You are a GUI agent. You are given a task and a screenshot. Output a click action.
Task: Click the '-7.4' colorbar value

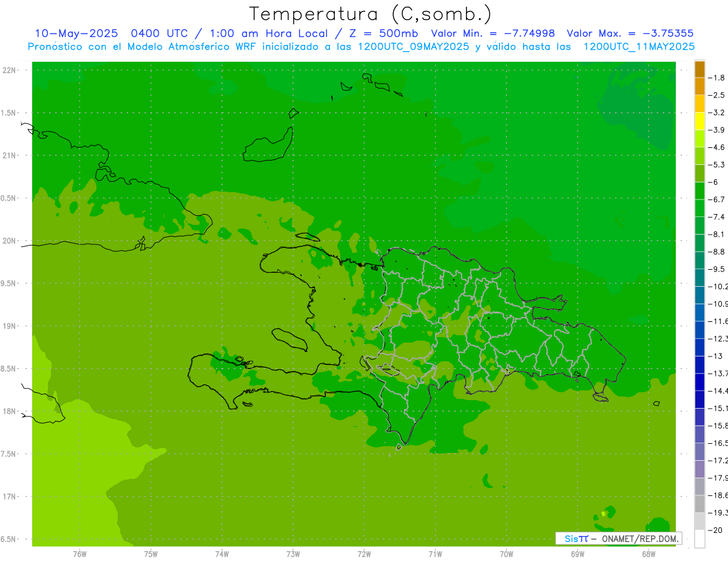pyautogui.click(x=716, y=217)
